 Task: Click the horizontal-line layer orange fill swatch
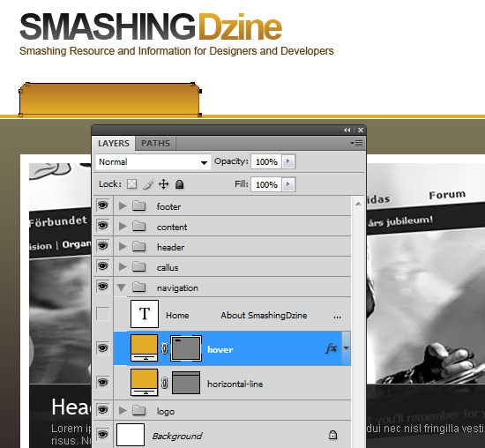click(x=144, y=382)
